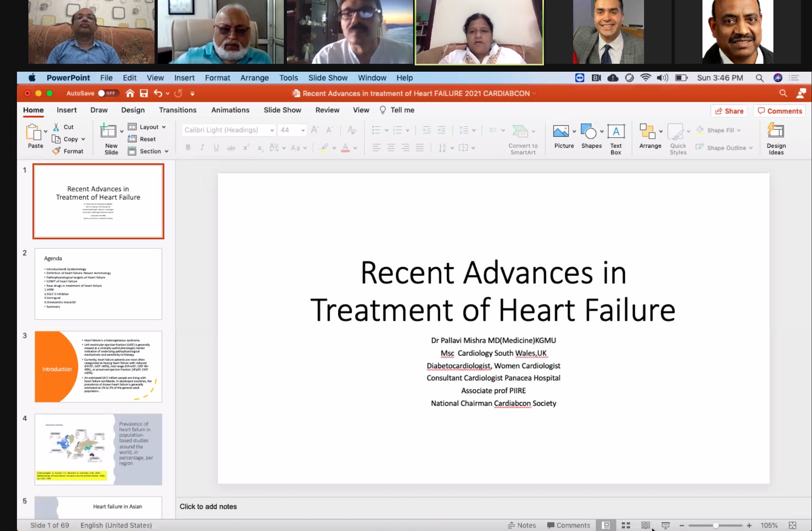The height and width of the screenshot is (531, 812).
Task: Toggle Strikethrough formatting
Action: 231,148
